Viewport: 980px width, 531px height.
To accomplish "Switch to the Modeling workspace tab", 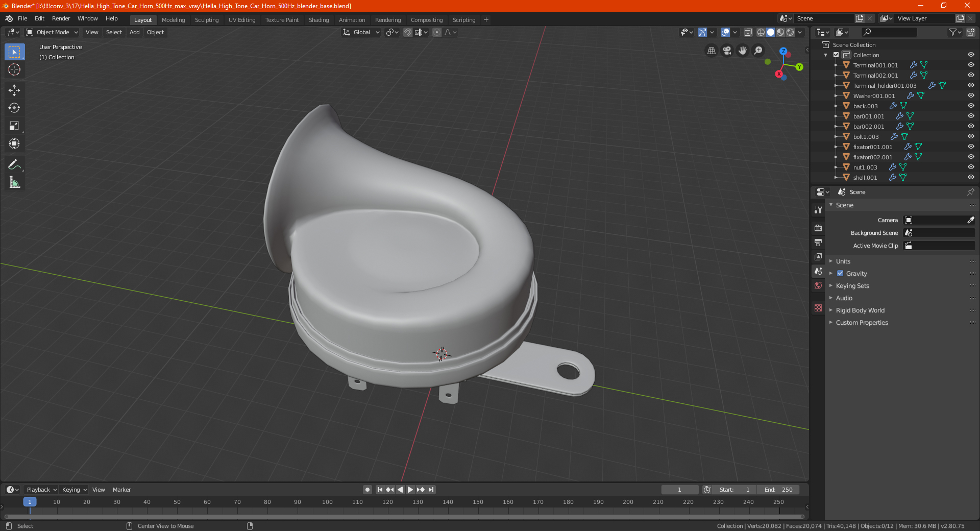I will pos(173,20).
